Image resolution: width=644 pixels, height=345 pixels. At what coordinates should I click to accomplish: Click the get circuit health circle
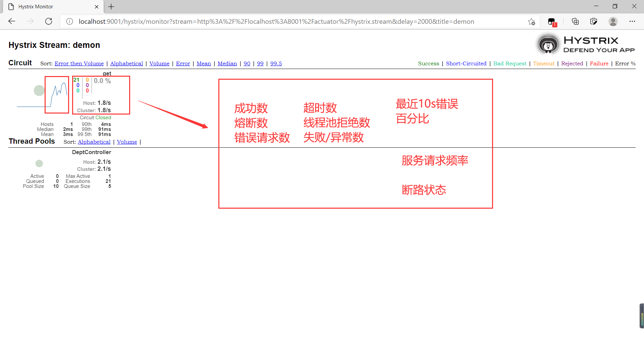pyautogui.click(x=39, y=90)
